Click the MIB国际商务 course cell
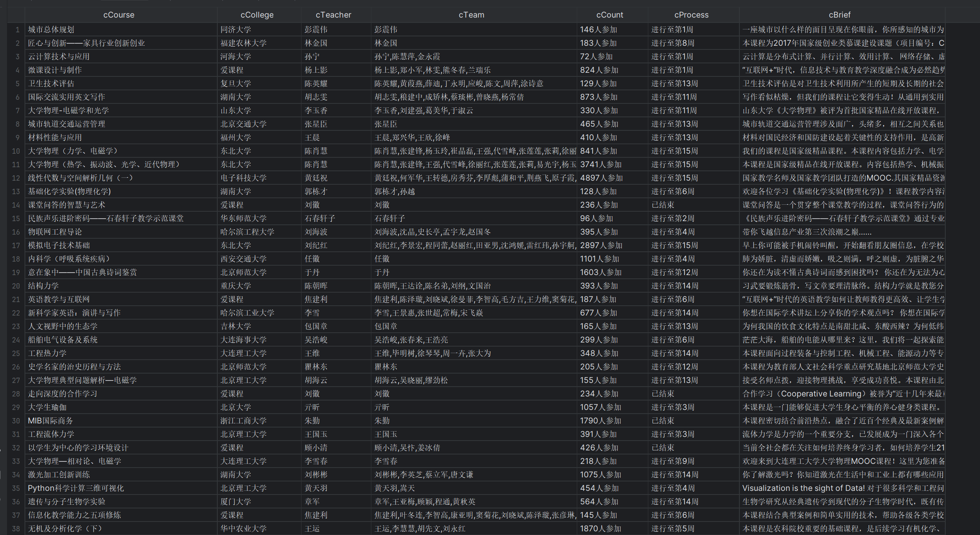 [x=50, y=421]
